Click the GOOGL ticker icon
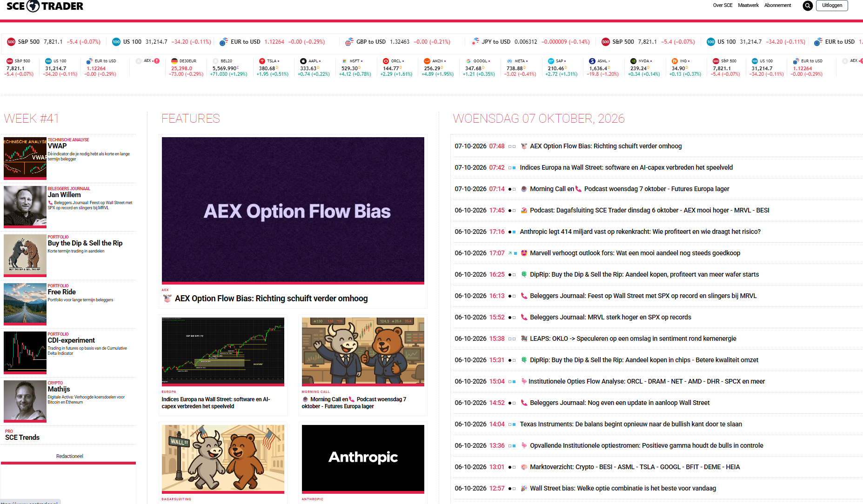This screenshot has height=504, width=863. (x=468, y=61)
